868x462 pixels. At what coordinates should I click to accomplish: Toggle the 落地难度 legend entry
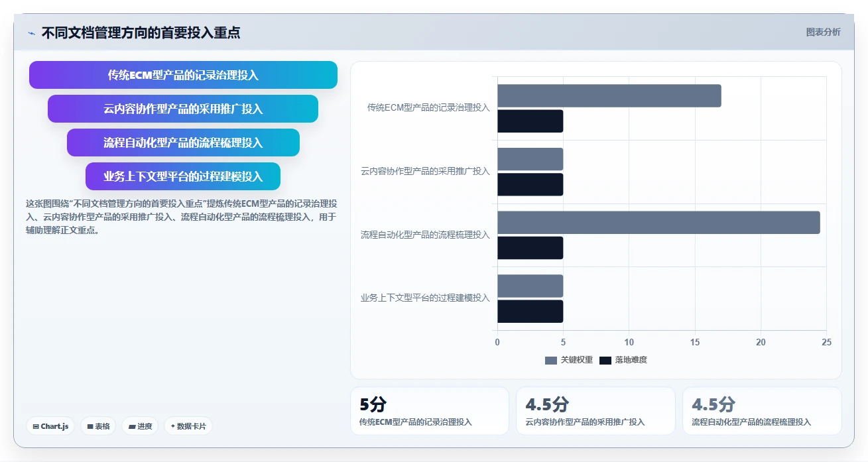point(623,360)
